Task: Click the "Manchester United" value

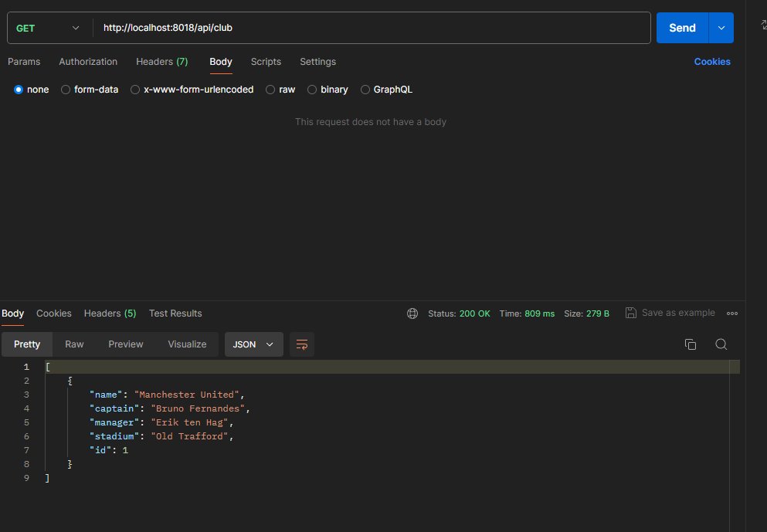Action: (187, 395)
